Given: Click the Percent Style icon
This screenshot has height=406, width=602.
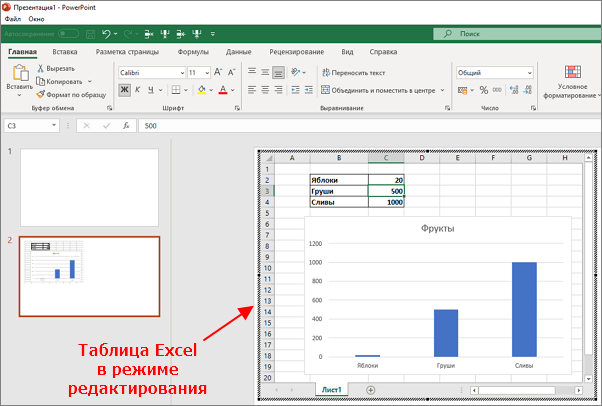Looking at the screenshot, I should (484, 90).
